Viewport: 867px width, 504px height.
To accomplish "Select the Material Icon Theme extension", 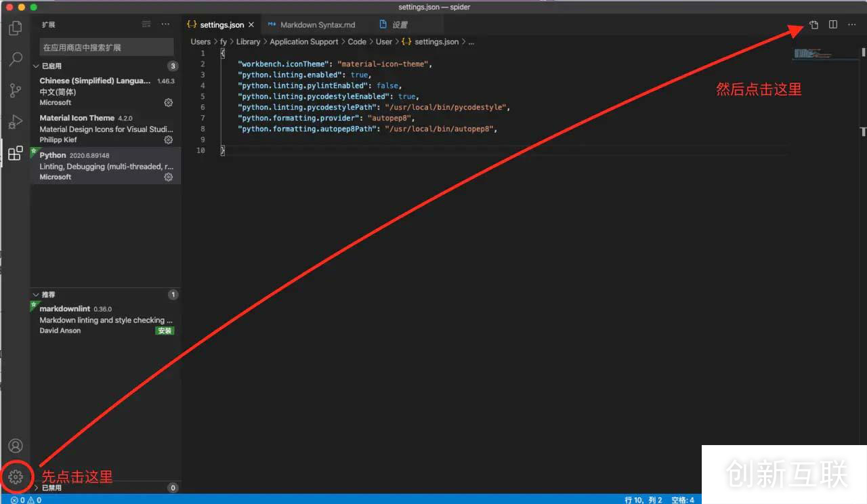I will pyautogui.click(x=106, y=129).
